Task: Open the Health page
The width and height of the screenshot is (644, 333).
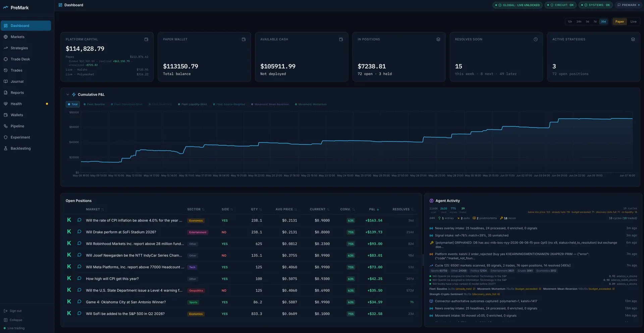Action: pos(26,104)
